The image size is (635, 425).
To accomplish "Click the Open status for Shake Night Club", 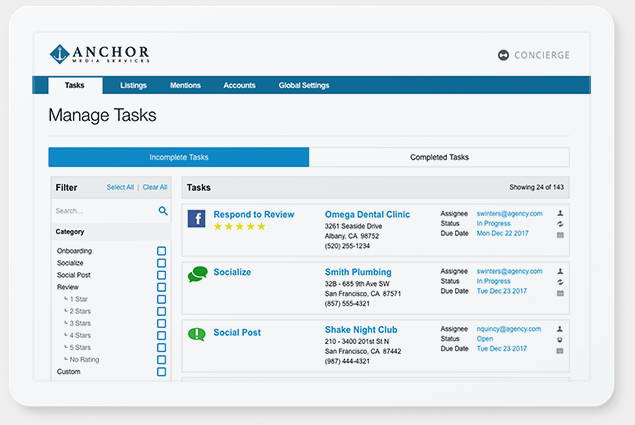I will (485, 339).
